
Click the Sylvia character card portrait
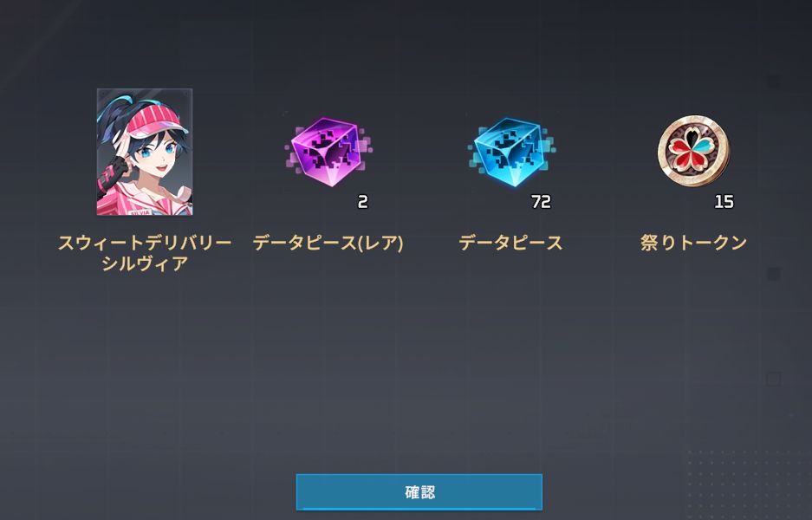145,152
